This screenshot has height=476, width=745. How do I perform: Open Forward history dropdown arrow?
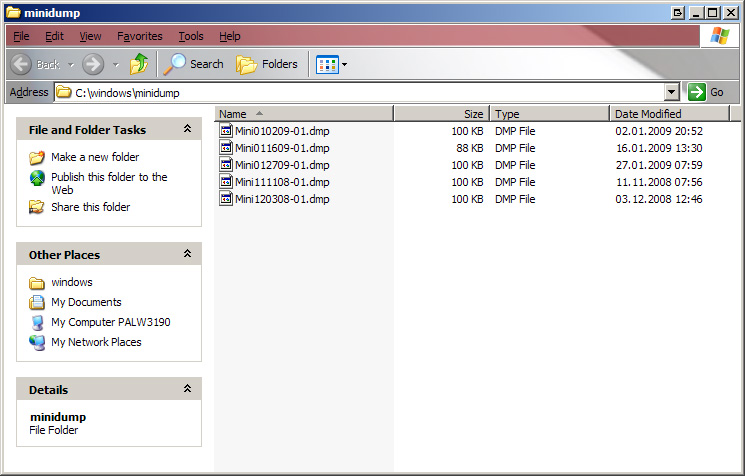116,64
